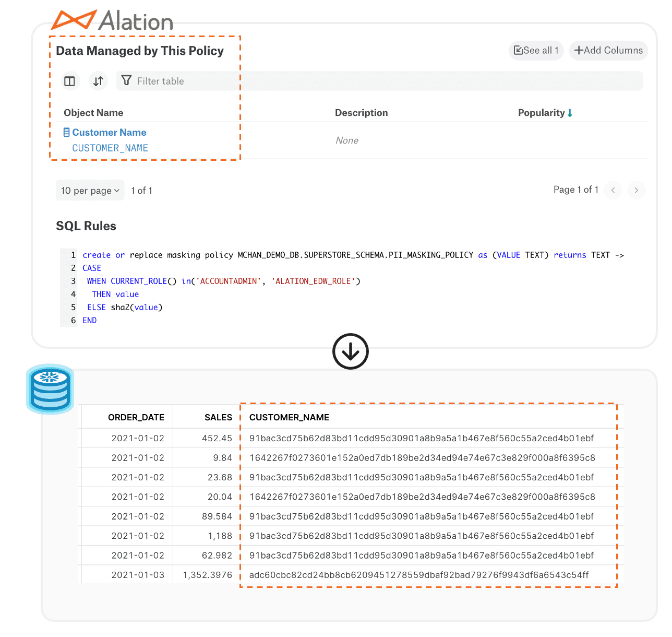
Task: Click the See all 1 button
Action: pyautogui.click(x=536, y=51)
